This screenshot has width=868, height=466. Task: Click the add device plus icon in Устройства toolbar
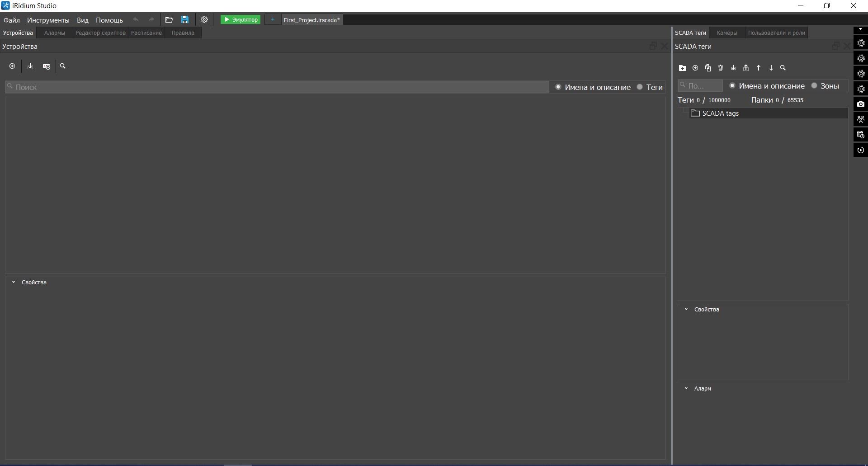(x=12, y=66)
